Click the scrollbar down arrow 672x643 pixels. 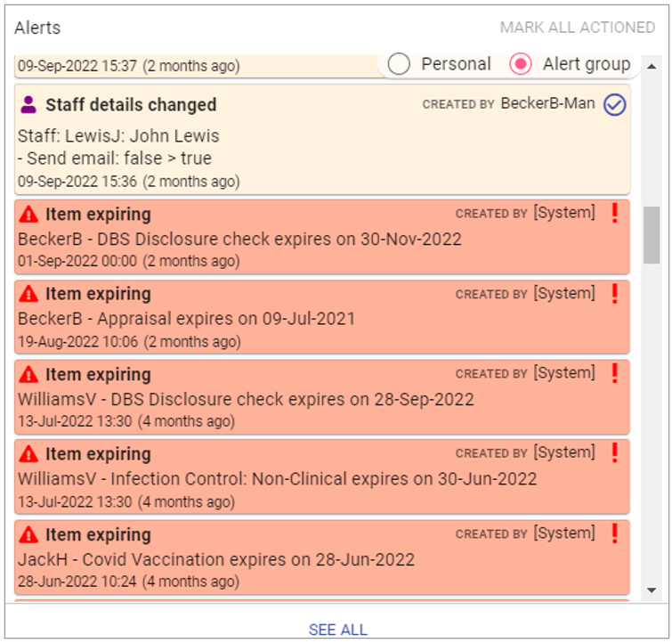[652, 590]
